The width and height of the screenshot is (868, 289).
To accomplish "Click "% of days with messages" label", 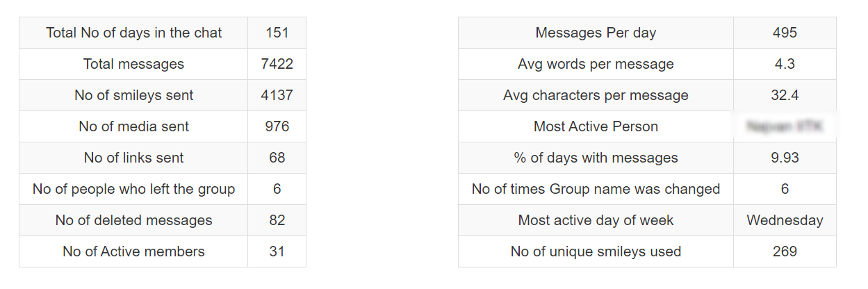I will [x=596, y=158].
